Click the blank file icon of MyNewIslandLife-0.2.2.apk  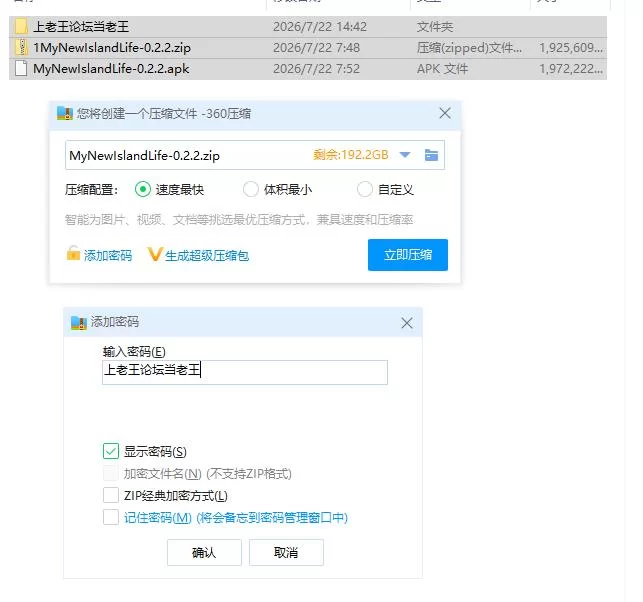point(21,68)
